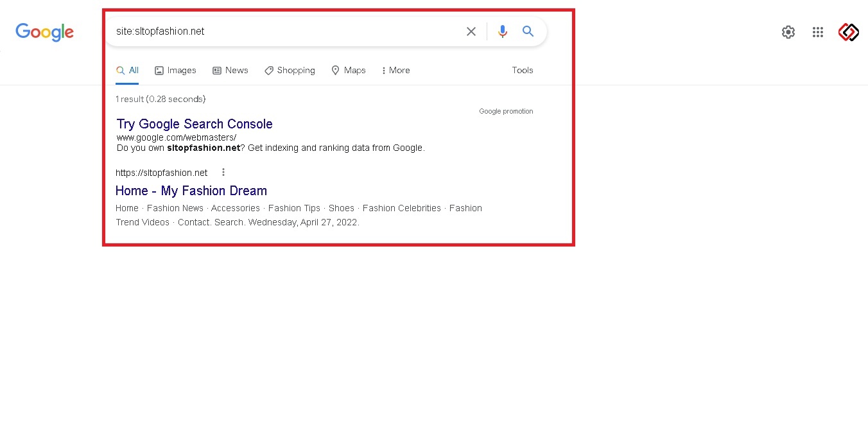
Task: Click the '1 result (0.28 seconds)' text
Action: coord(161,99)
